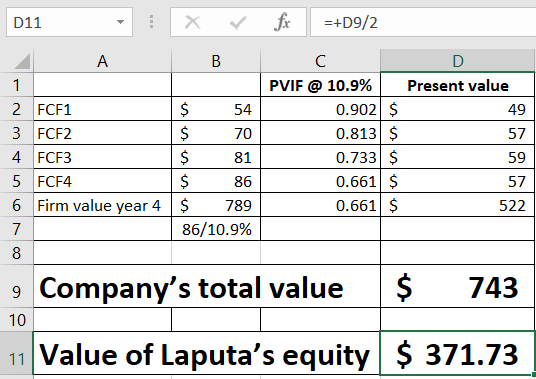Click the formula bar resize dots handle

[x=151, y=22]
